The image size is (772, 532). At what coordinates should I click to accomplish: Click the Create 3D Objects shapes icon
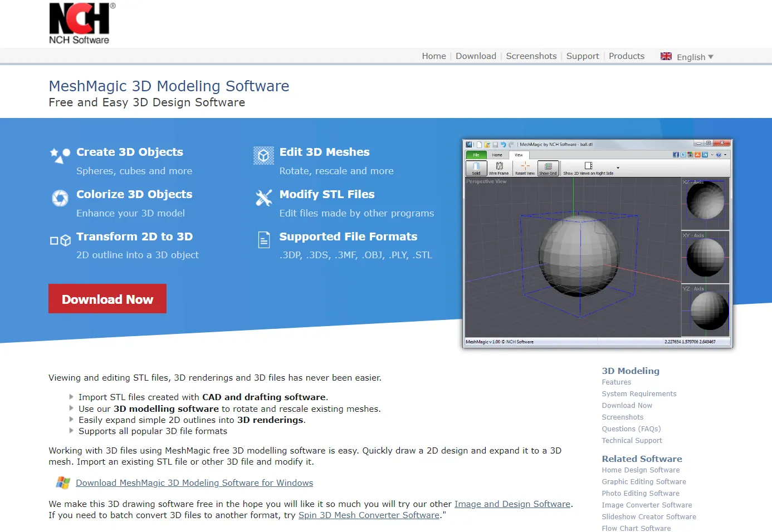point(60,155)
